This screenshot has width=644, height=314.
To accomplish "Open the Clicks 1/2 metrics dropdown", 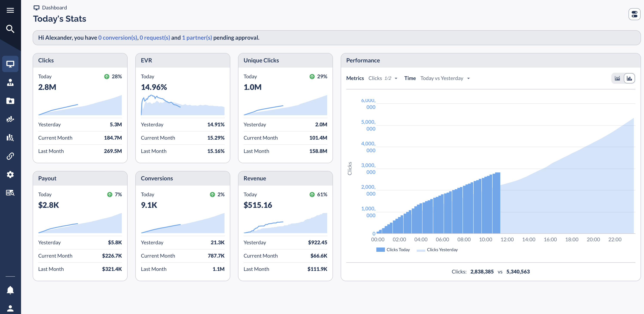I will [x=383, y=78].
